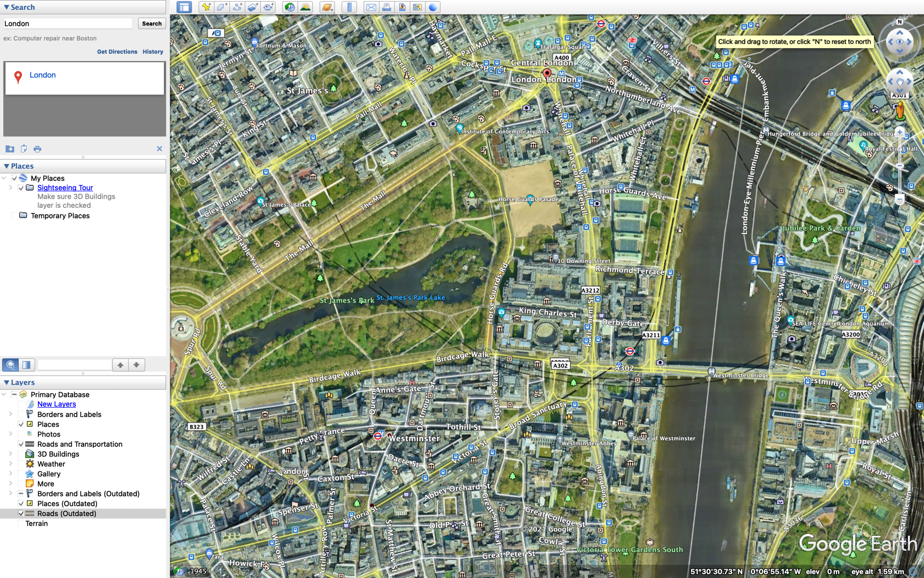Open the ruler measuring tool

(x=349, y=7)
